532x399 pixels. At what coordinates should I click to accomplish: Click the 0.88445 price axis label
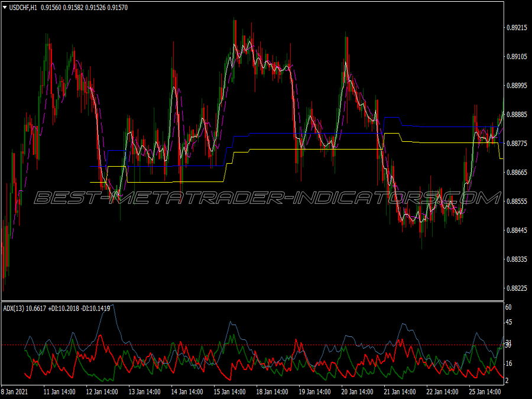coord(517,231)
